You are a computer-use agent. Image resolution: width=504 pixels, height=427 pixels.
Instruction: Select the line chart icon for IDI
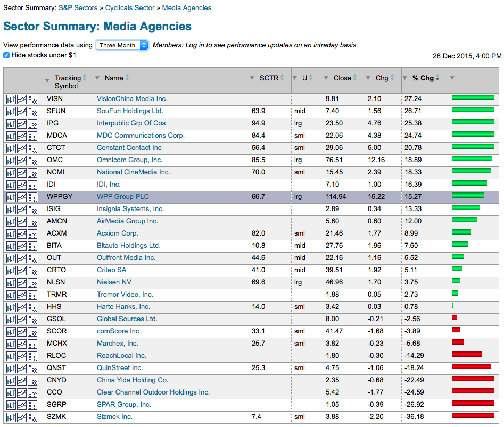21,185
